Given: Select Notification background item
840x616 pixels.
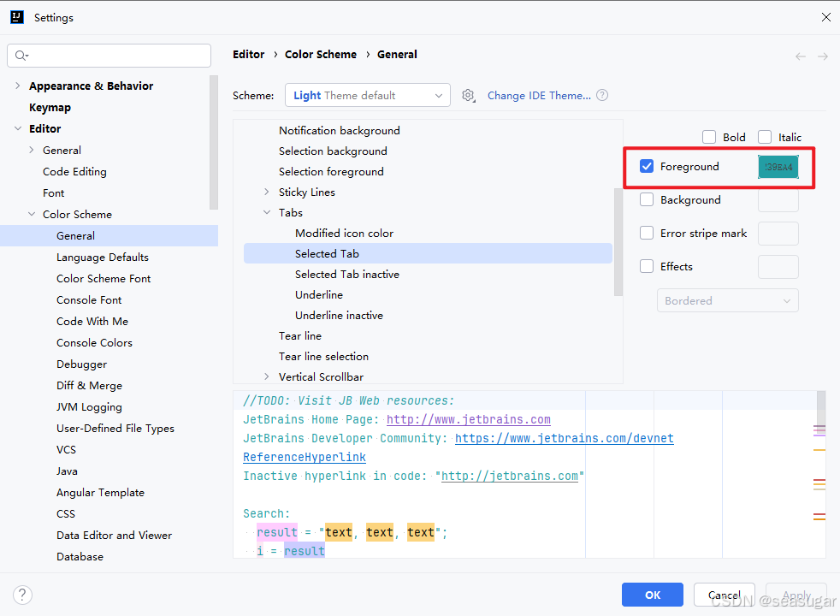Looking at the screenshot, I should coord(339,131).
